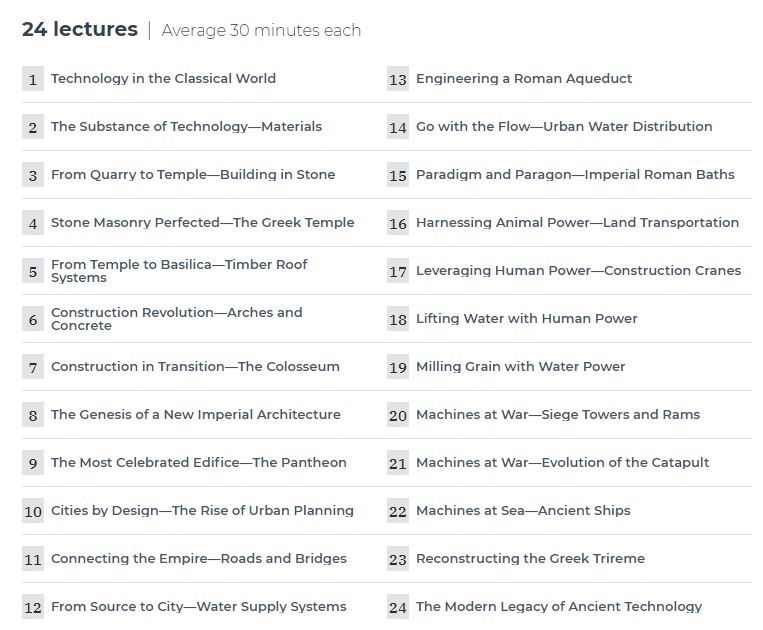Screen dimensions: 763x630
Task: Open Engineering a Roman Aqueduct lecture
Action: 524,79
